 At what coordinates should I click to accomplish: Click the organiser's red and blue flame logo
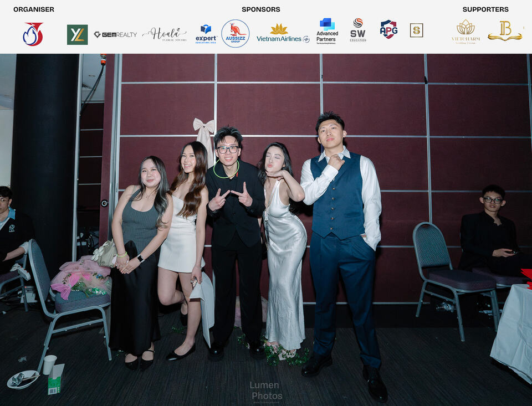(33, 34)
